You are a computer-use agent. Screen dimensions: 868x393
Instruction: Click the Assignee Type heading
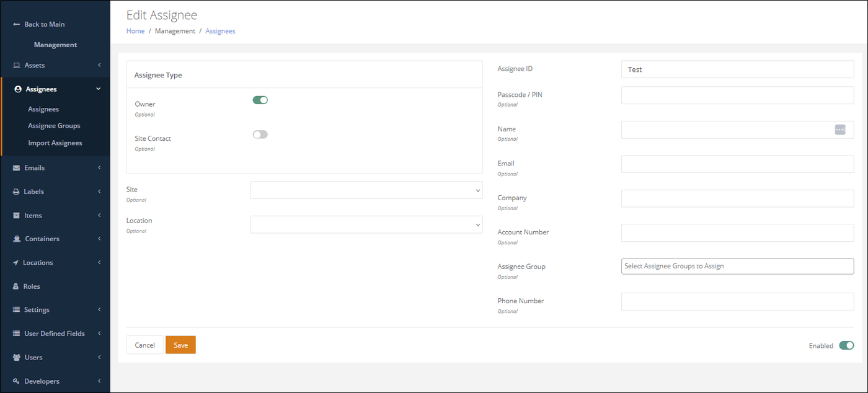[158, 75]
